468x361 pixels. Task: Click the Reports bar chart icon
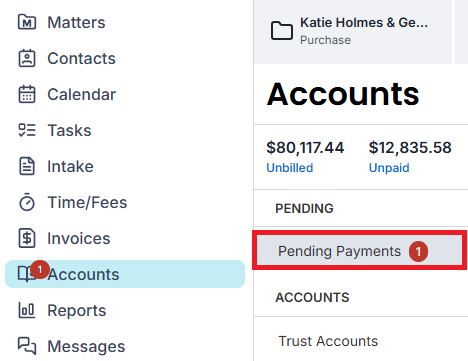click(27, 310)
